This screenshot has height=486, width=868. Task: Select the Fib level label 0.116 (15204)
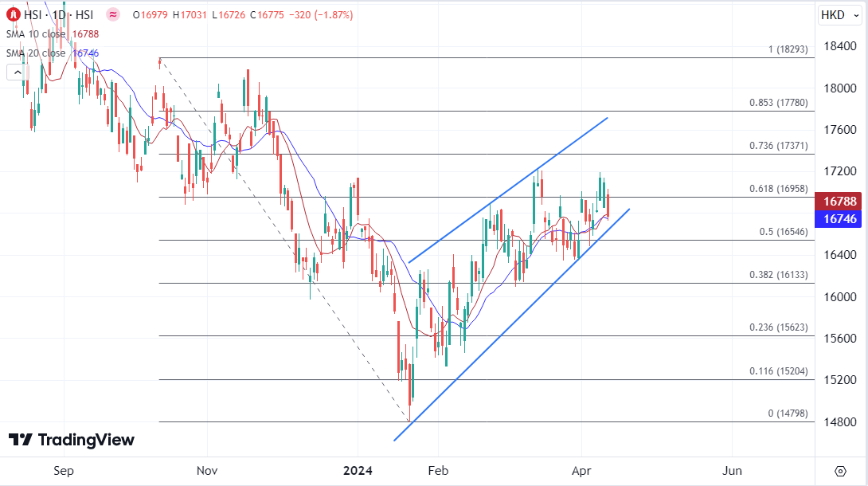779,370
